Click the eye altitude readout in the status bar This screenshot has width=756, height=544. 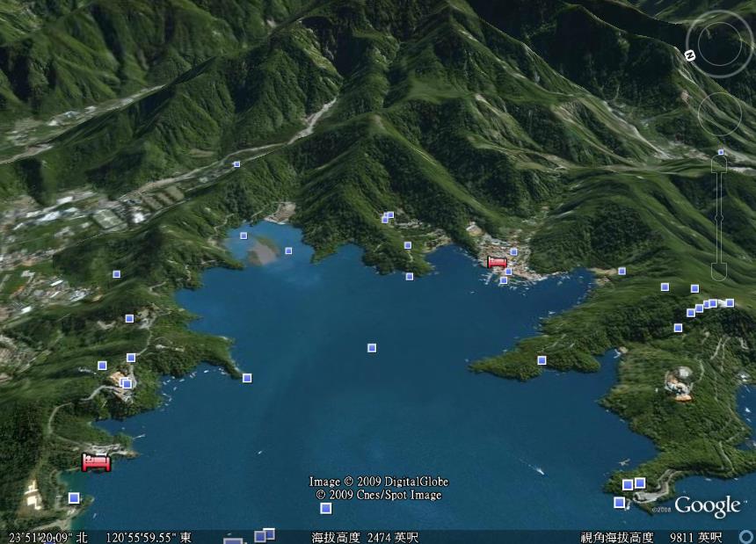tap(651, 537)
